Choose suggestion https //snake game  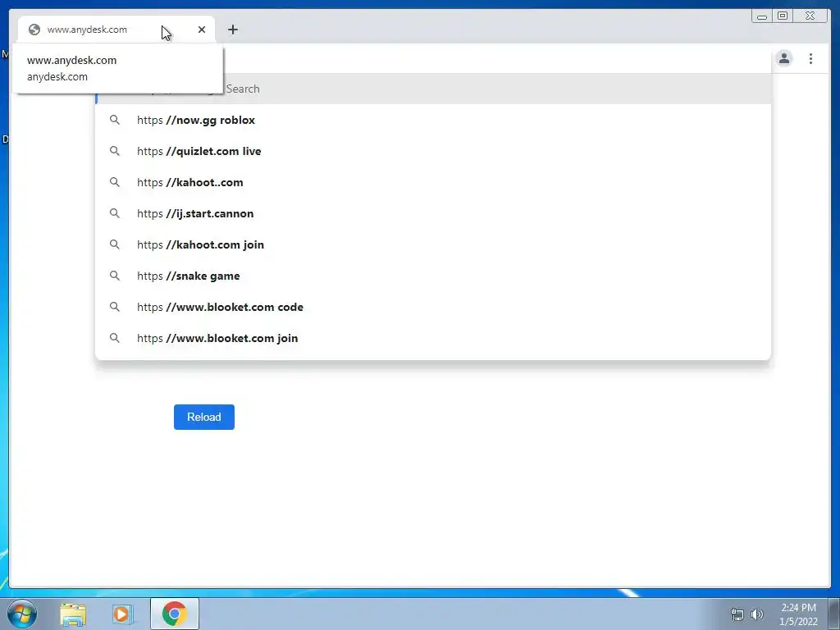433,276
